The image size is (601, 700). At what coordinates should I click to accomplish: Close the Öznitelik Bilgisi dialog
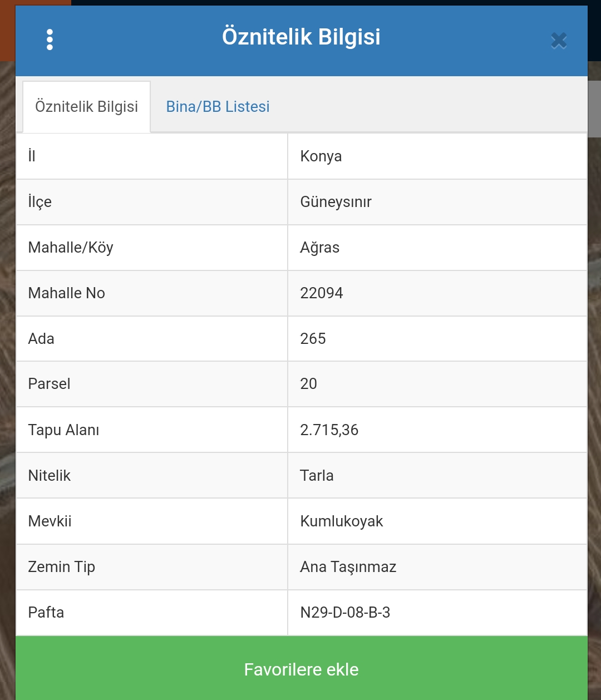coord(559,40)
